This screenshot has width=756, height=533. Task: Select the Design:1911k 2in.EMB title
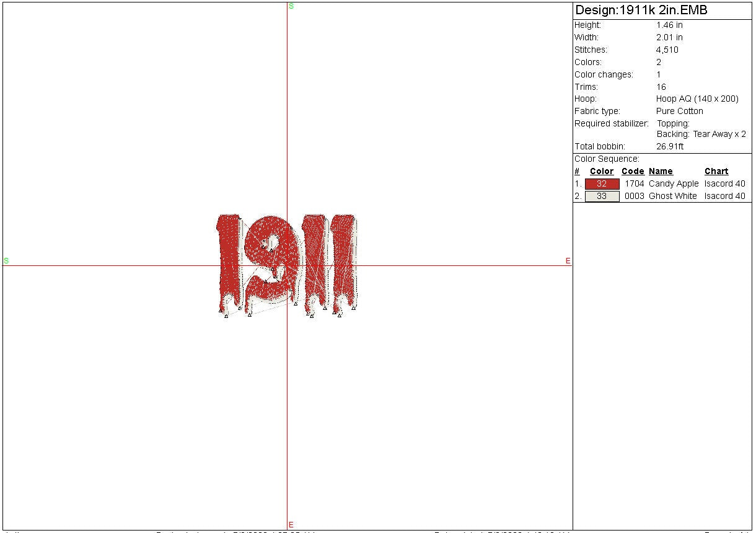[641, 11]
